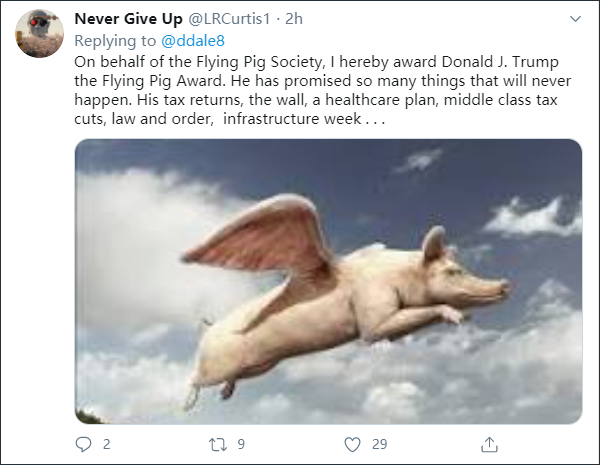Like the tweet with the heart icon
Screen dimensions: 600x465
(x=352, y=443)
